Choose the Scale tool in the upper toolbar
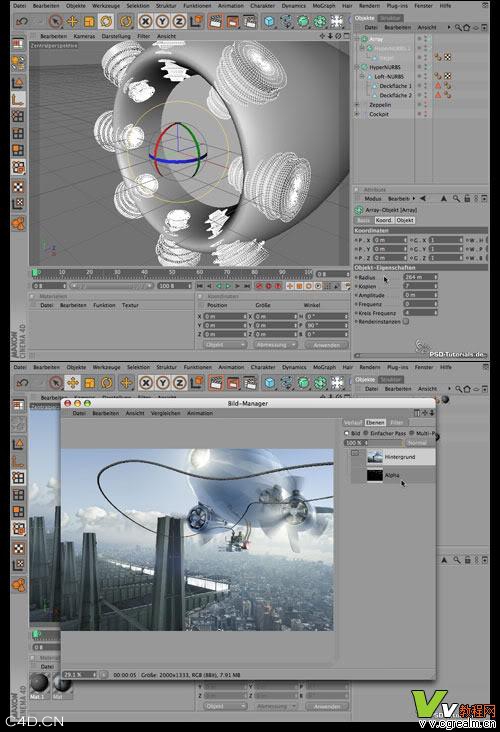This screenshot has width=500, height=732. [89, 21]
